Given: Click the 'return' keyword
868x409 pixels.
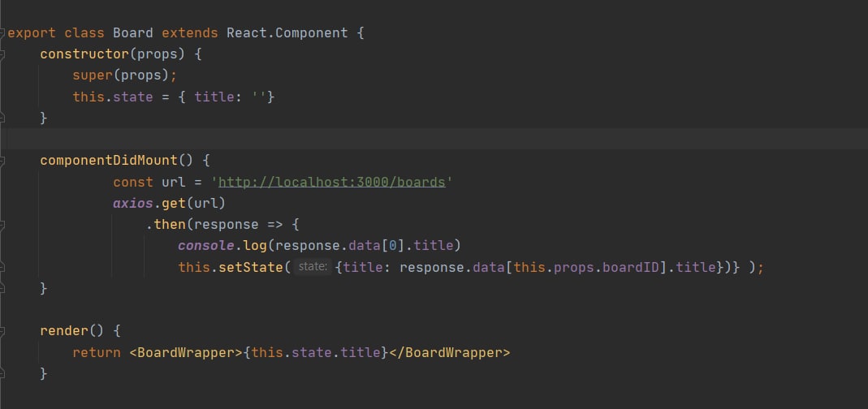Looking at the screenshot, I should pos(97,352).
